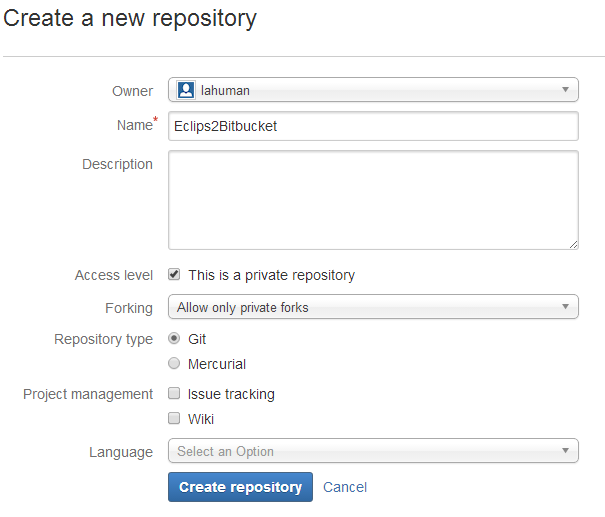Image resolution: width=605 pixels, height=517 pixels.
Task: Grab the Description box resize handle
Action: pos(573,244)
